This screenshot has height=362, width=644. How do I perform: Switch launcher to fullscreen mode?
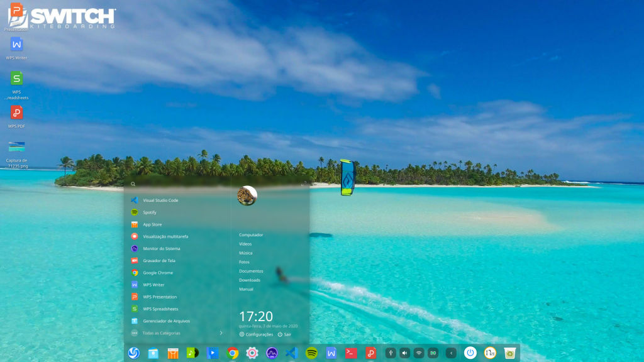[304, 184]
